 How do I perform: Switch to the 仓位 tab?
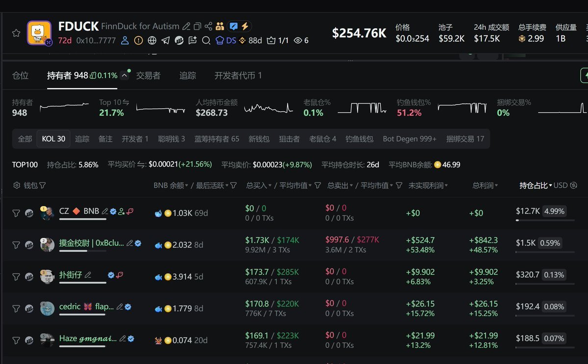point(21,75)
